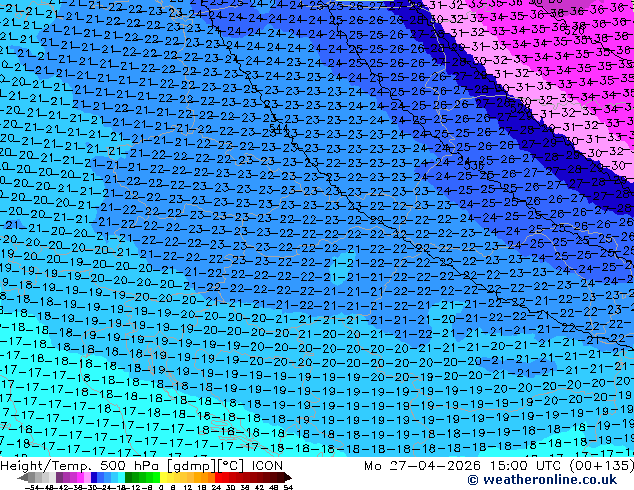This screenshot has height=490, width=634.
Task: Click the 520 height contour label
Action: coord(575,31)
